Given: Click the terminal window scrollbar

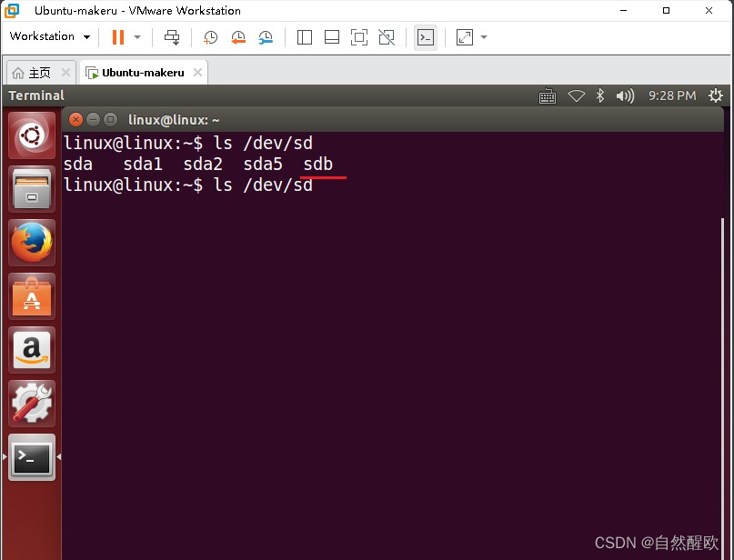Looking at the screenshot, I should (x=724, y=388).
